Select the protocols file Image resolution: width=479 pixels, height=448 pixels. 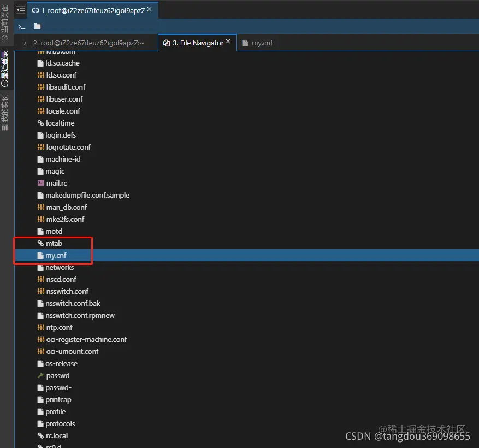tap(60, 424)
